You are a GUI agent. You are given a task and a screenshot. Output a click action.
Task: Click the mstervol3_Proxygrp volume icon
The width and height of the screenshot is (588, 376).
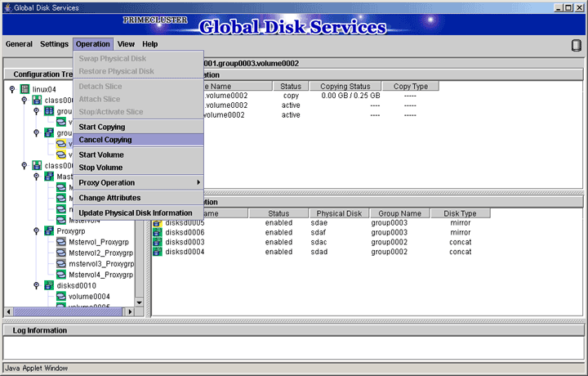click(x=60, y=263)
